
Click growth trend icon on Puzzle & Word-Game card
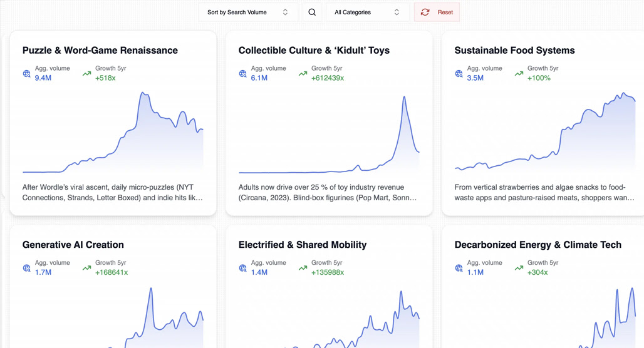86,74
